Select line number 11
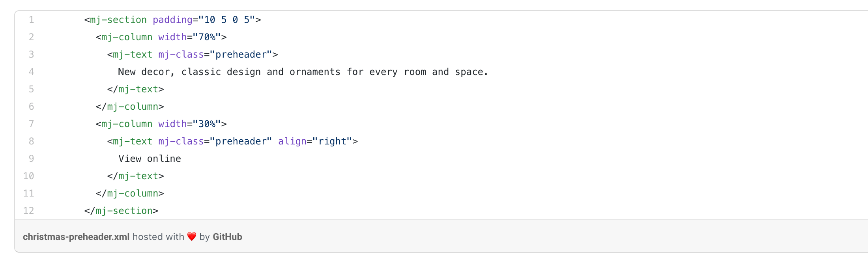 pyautogui.click(x=29, y=193)
